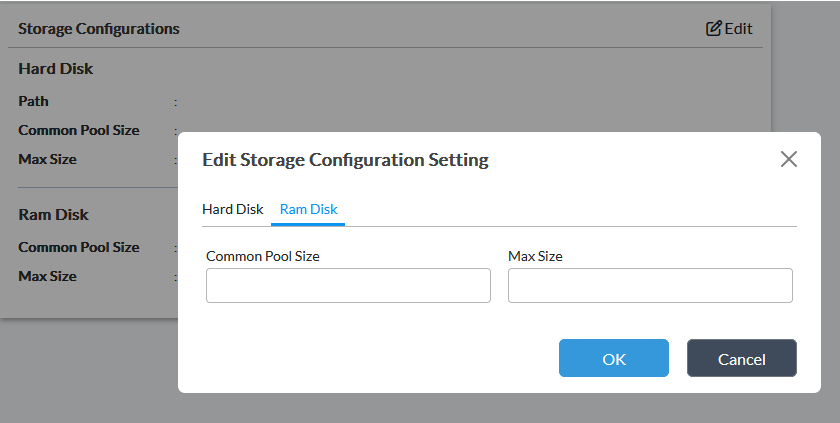This screenshot has width=840, height=423.
Task: Click into the Max Size input box
Action: click(650, 285)
